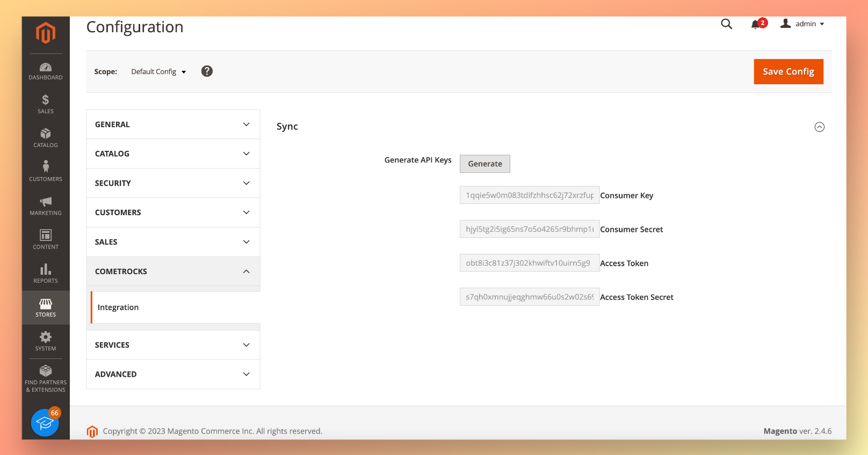Open the admin account dropdown
Screen dimensions: 868x455
(x=802, y=24)
